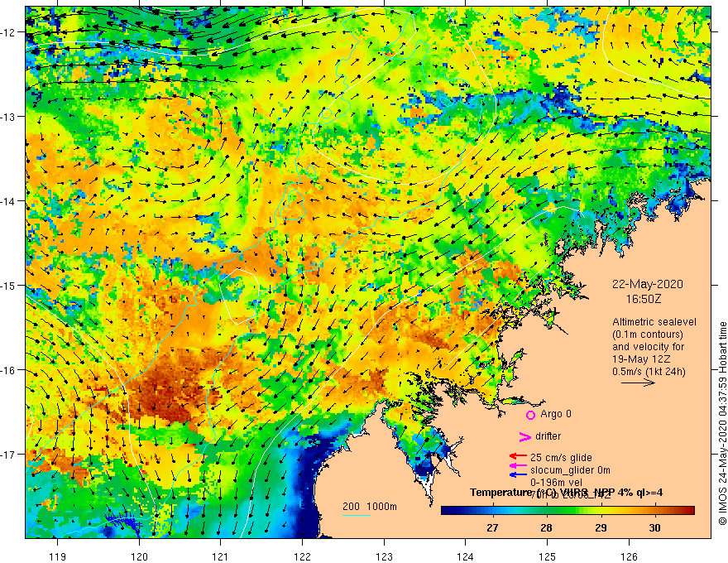Click the colorbar value 28
The image size is (728, 563).
pos(547,527)
